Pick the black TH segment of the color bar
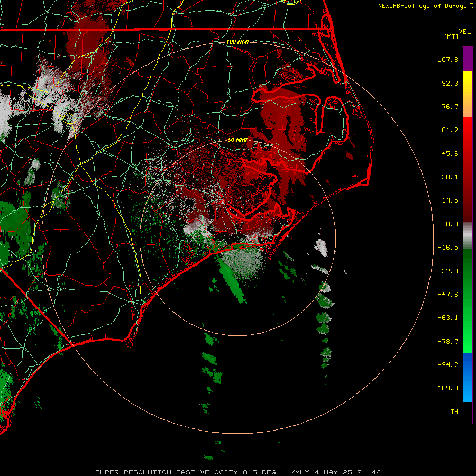This screenshot has height=476, width=476. [467, 412]
